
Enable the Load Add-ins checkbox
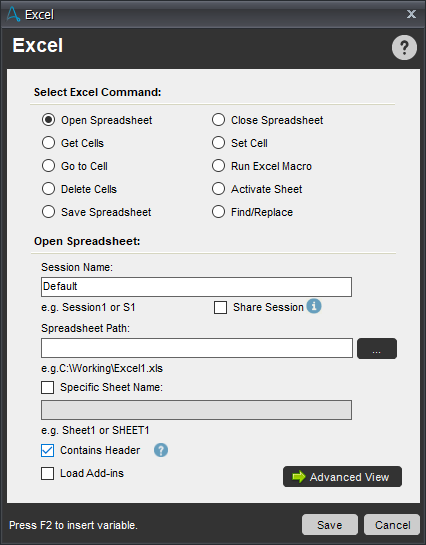48,473
